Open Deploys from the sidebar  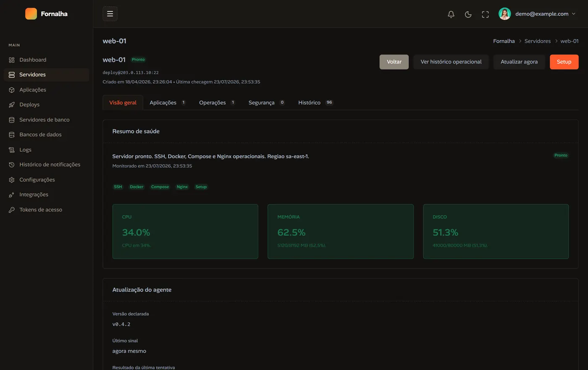pos(46,105)
